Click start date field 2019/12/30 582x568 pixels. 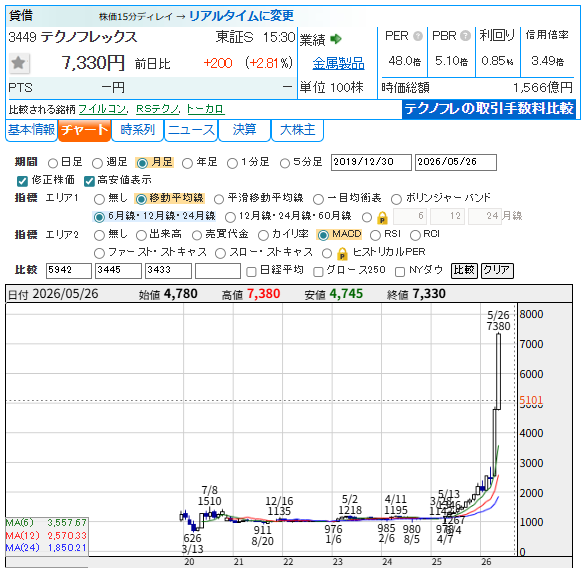[x=371, y=162]
